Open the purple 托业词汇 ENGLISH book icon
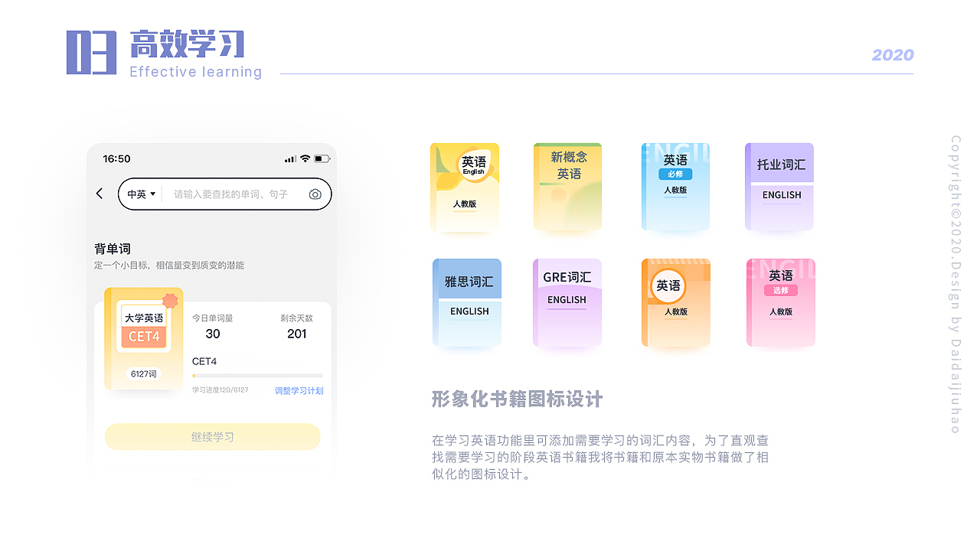Viewport: 980px width, 551px height. coord(779,187)
